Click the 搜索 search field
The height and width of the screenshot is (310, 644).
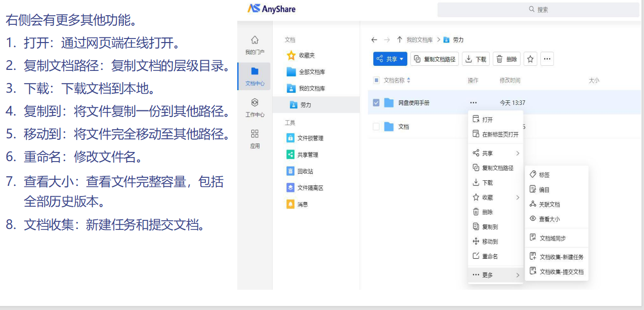coord(538,10)
